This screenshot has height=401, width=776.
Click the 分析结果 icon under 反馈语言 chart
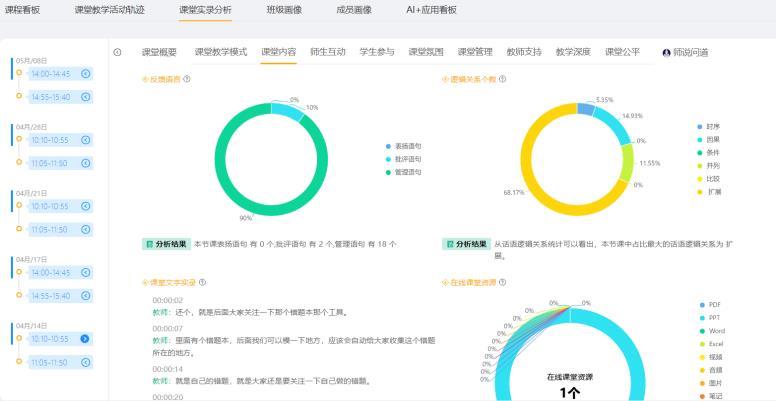tap(149, 244)
